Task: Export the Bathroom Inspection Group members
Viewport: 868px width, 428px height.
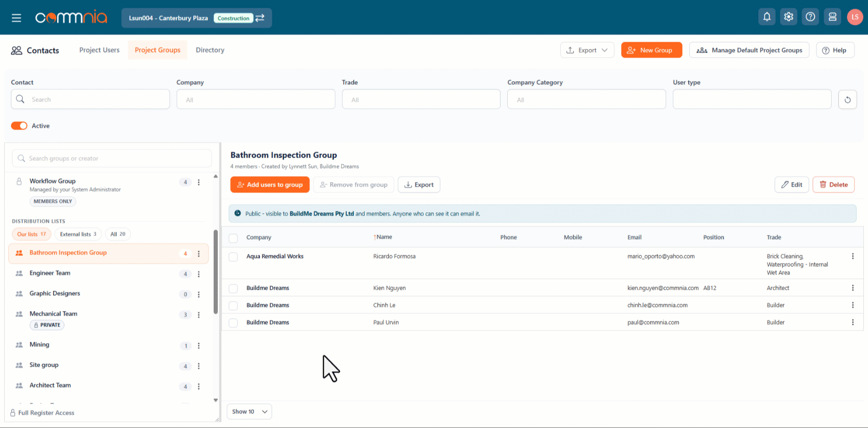Action: coord(419,185)
